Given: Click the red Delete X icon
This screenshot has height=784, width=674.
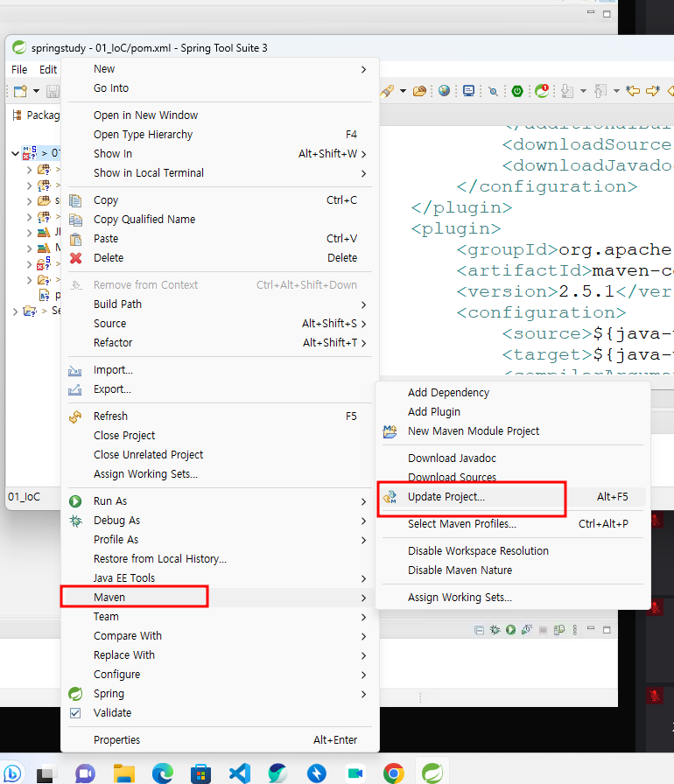Looking at the screenshot, I should tap(75, 258).
